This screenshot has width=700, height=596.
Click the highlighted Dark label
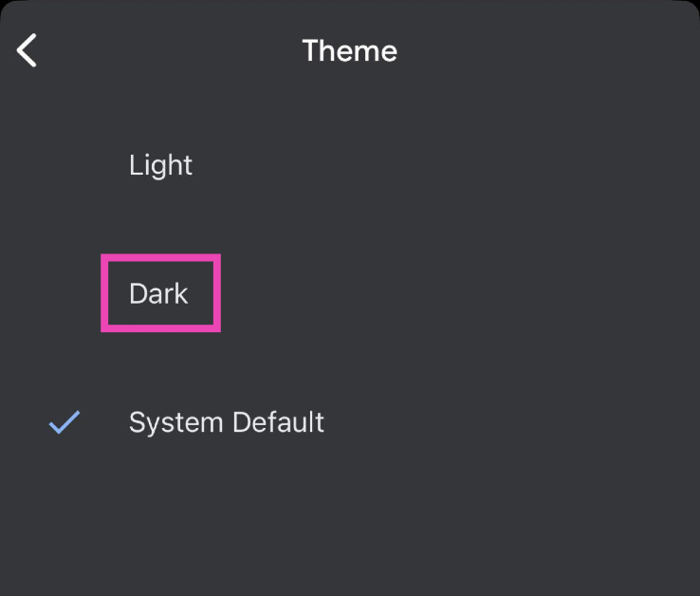159,294
